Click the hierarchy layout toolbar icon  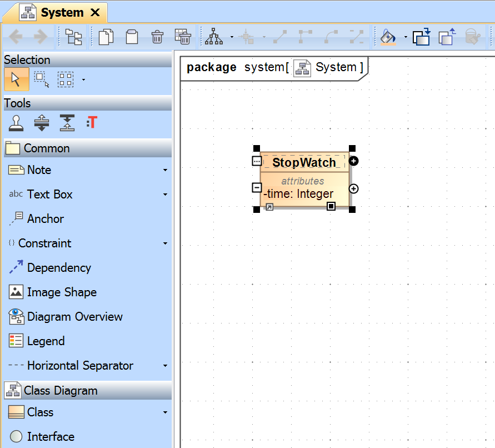[214, 37]
